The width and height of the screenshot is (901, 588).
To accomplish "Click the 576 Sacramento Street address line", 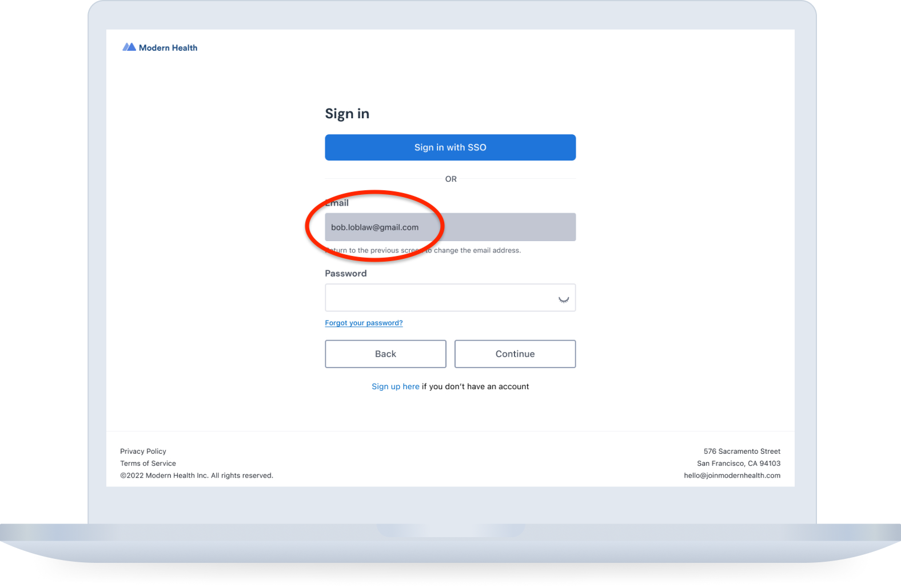I will (741, 451).
